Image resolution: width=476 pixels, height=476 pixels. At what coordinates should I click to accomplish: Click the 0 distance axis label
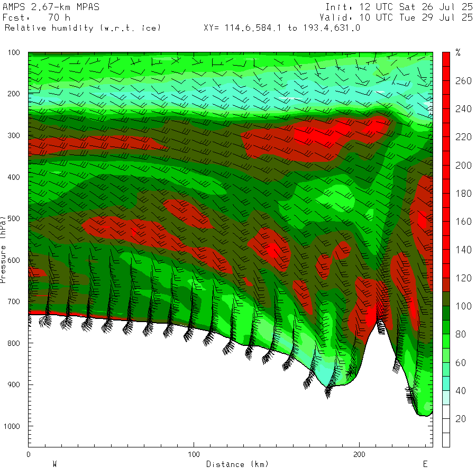(x=29, y=454)
